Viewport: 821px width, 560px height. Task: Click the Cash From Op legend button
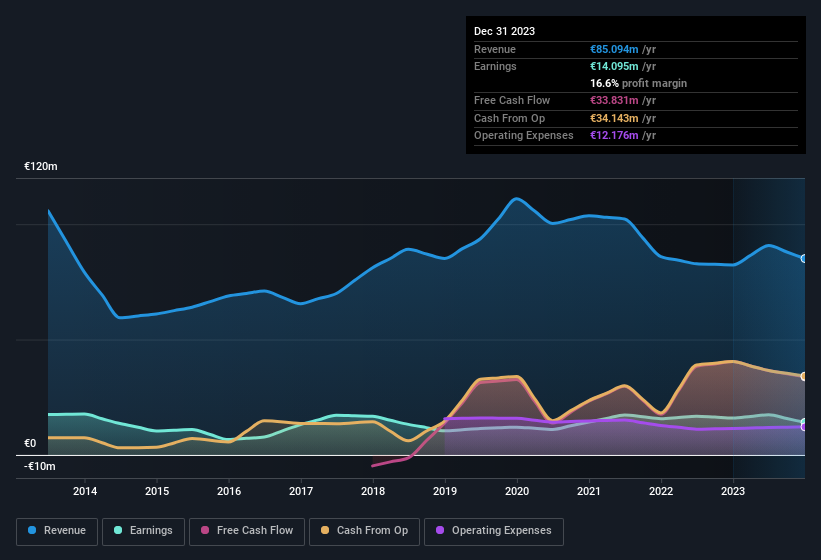point(363,530)
